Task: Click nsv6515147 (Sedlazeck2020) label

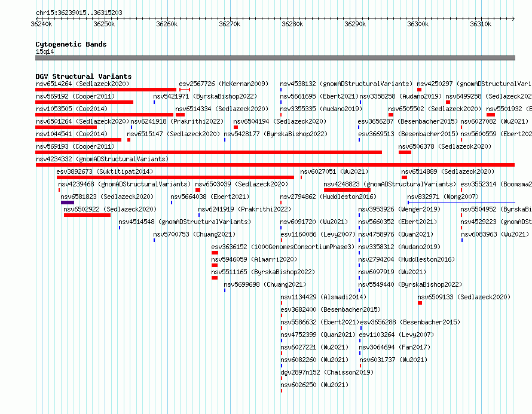Action: click(173, 134)
